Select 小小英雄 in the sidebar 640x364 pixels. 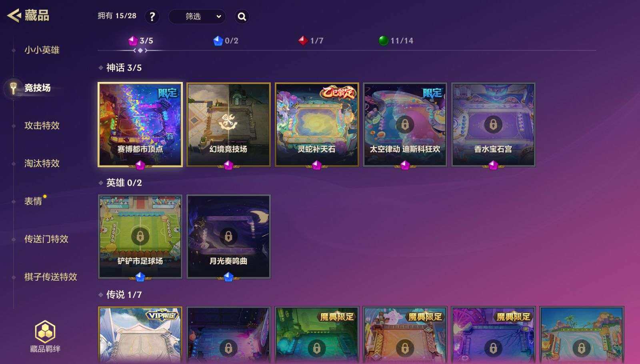[42, 50]
